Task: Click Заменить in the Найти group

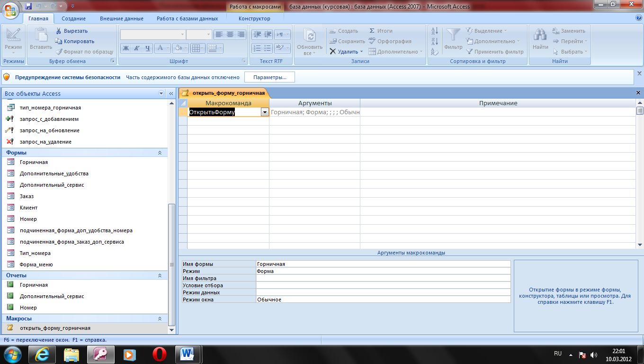Action: 569,31
